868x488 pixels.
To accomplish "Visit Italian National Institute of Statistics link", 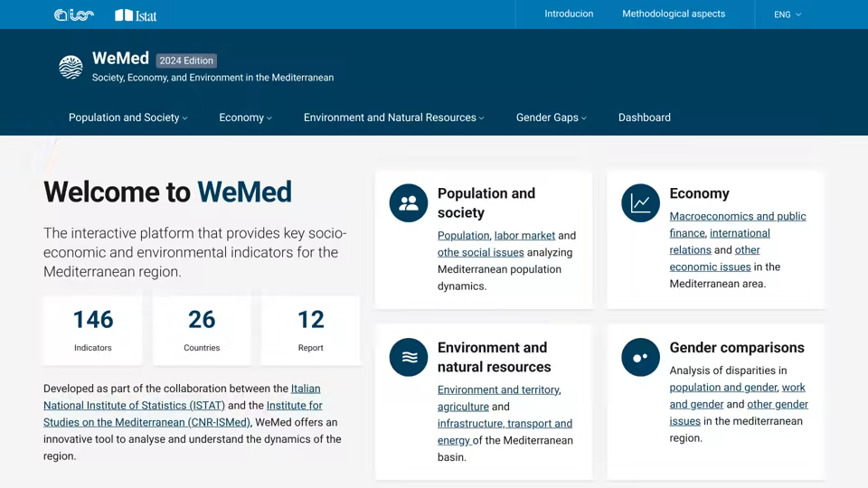I will pyautogui.click(x=182, y=398).
